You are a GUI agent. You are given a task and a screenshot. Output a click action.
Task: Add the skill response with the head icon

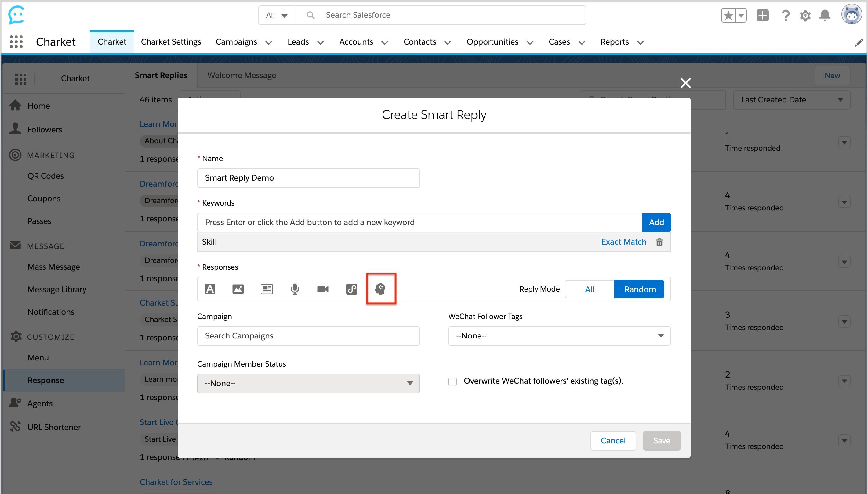pos(380,289)
